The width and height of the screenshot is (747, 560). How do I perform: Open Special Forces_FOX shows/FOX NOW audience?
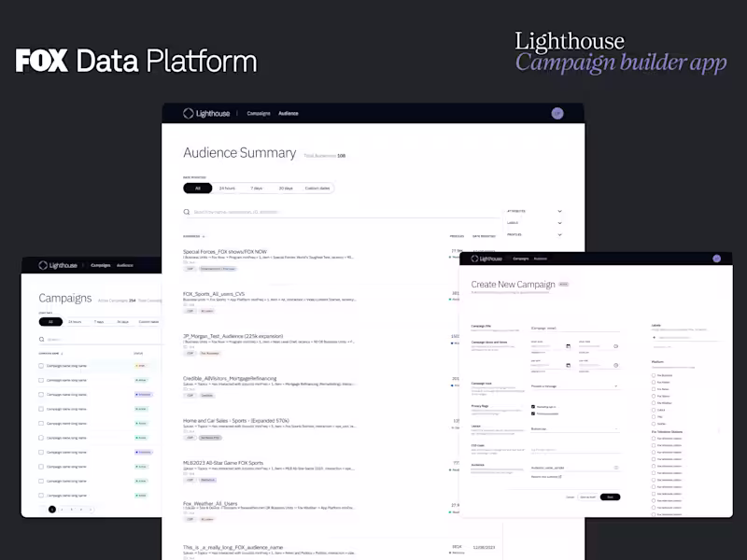pyautogui.click(x=225, y=251)
